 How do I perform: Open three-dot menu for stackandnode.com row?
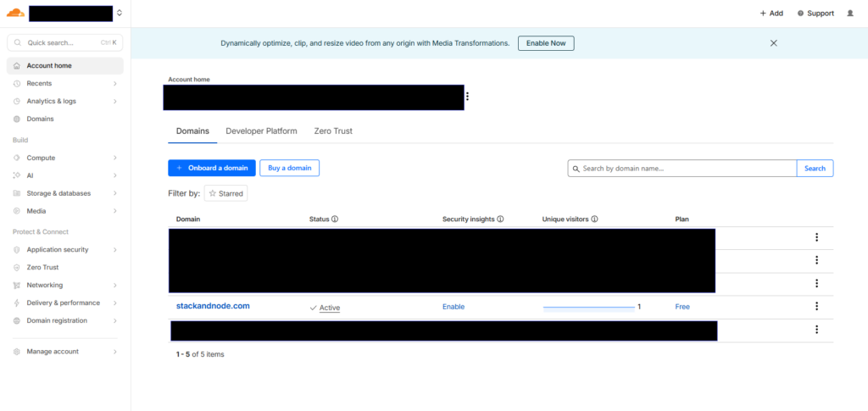pyautogui.click(x=816, y=307)
